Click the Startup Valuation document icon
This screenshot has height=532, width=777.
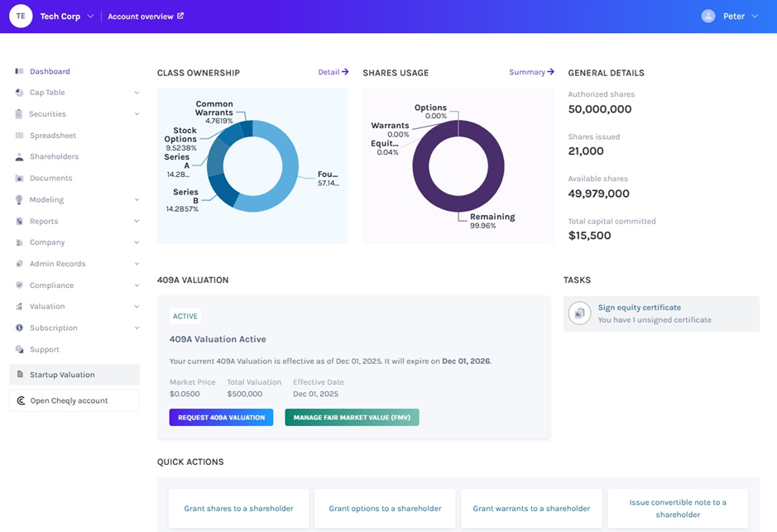point(20,375)
